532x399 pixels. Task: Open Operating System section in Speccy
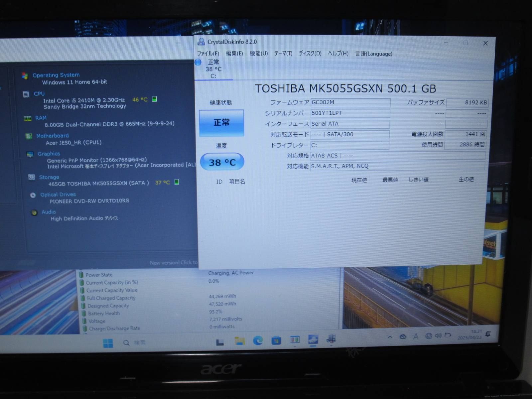pyautogui.click(x=56, y=75)
